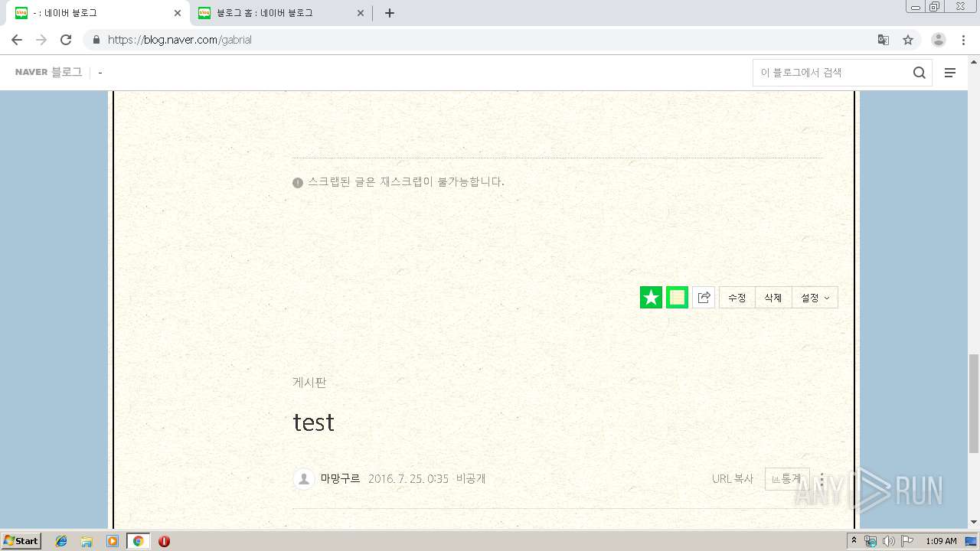The width and height of the screenshot is (980, 551).
Task: Click the 비공개 privacy label
Action: pyautogui.click(x=471, y=479)
